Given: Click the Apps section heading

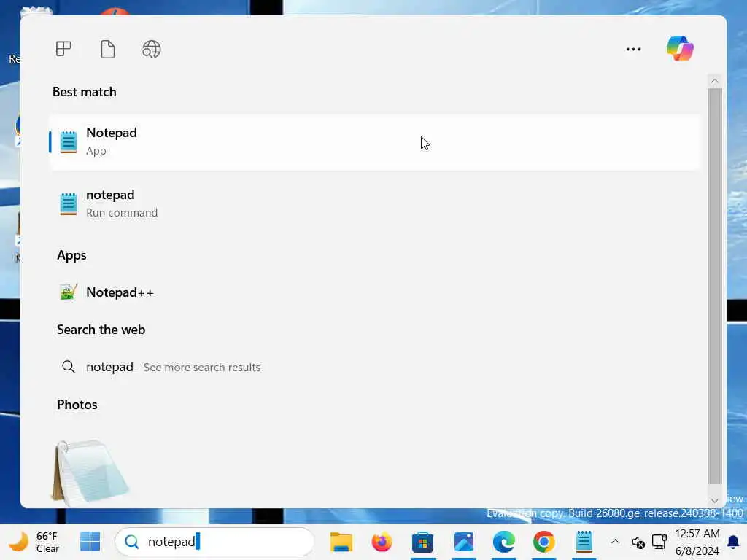Looking at the screenshot, I should click(71, 255).
